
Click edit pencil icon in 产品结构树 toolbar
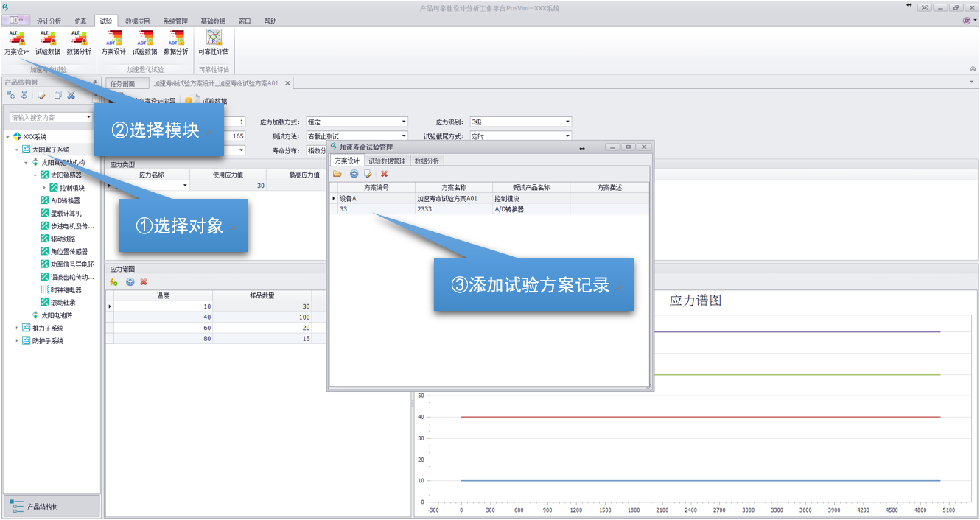pos(42,95)
